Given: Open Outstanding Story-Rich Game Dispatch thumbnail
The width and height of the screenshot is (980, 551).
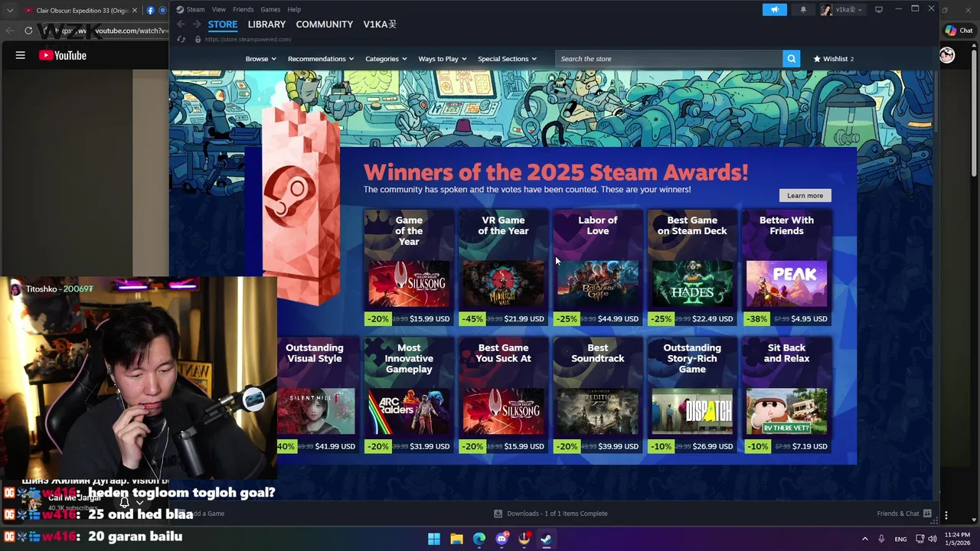Looking at the screenshot, I should [x=692, y=411].
